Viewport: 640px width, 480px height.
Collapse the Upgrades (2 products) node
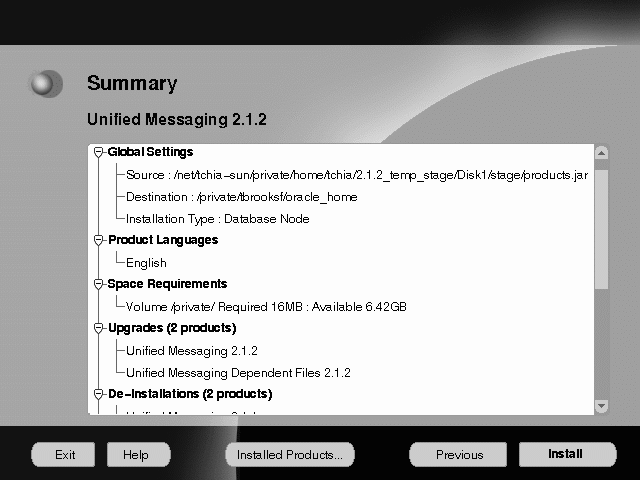[x=98, y=328]
